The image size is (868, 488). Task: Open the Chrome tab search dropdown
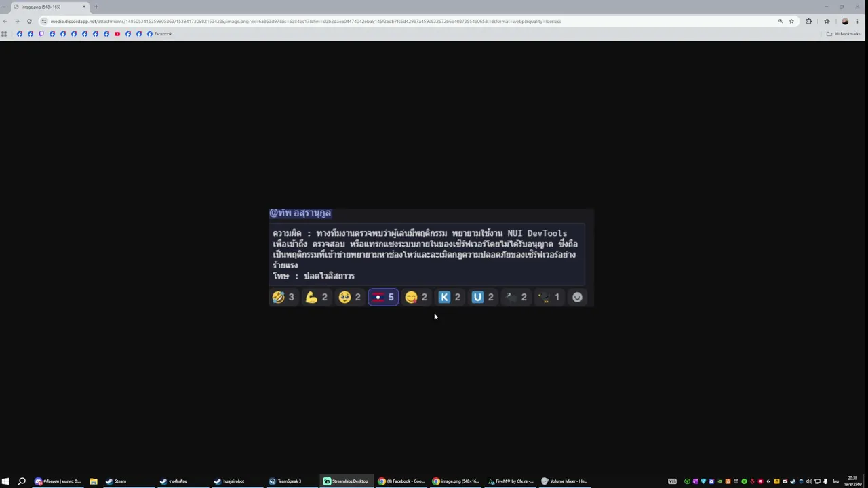(5, 7)
